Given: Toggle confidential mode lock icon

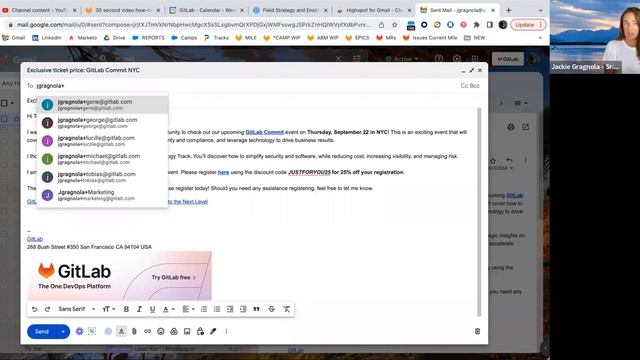Looking at the screenshot, I should [x=200, y=331].
